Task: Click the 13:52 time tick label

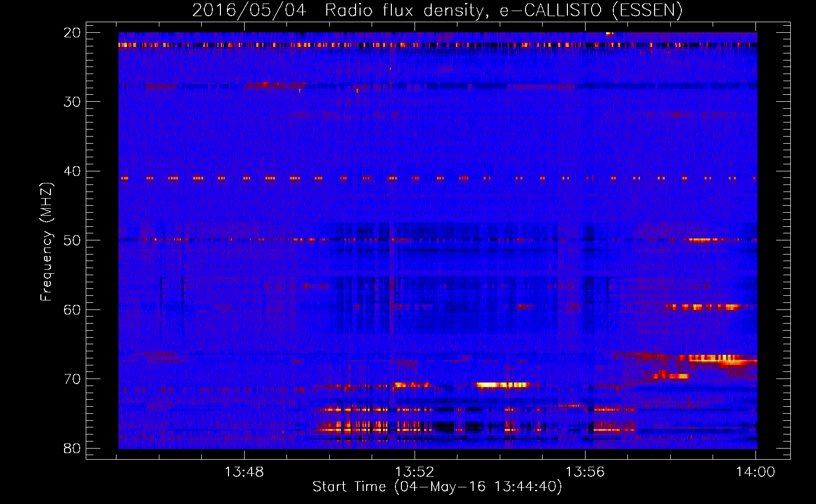Action: click(415, 472)
